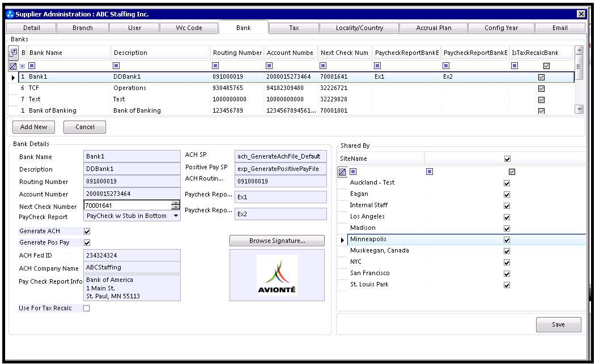This screenshot has width=595, height=364.
Task: Click the Shared By clear-filter icon
Action: [342, 172]
